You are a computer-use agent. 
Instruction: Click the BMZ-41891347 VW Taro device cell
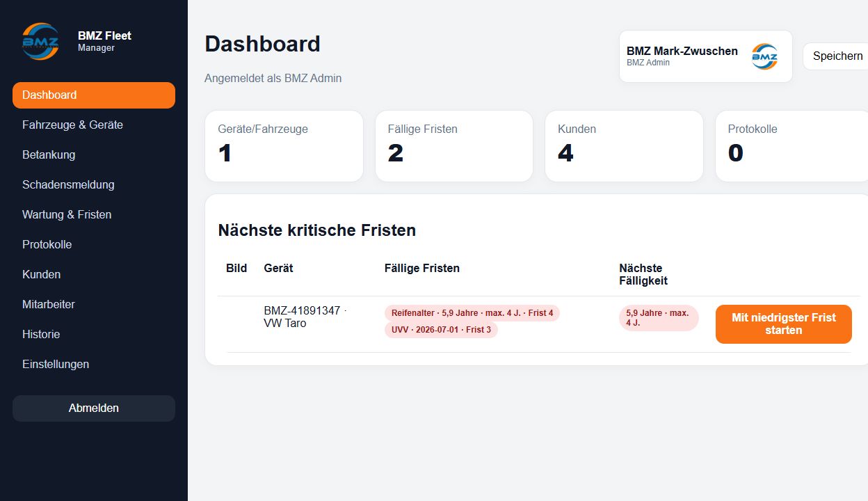tap(305, 317)
